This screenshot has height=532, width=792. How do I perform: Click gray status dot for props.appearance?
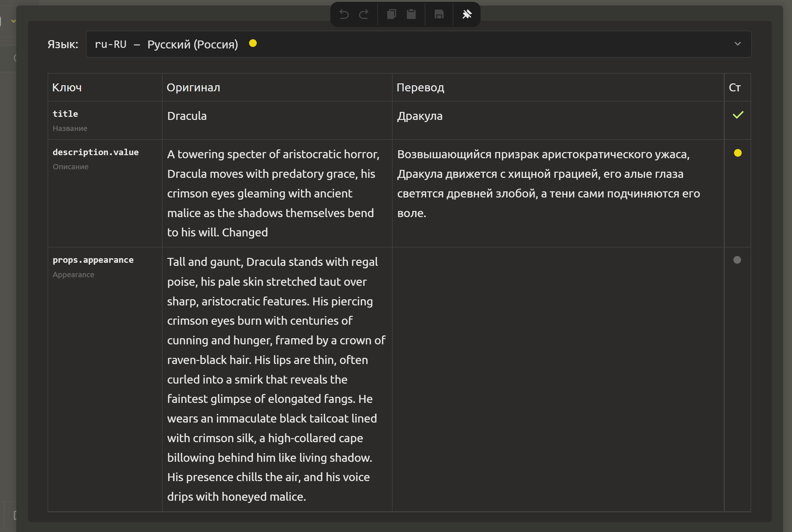(737, 260)
